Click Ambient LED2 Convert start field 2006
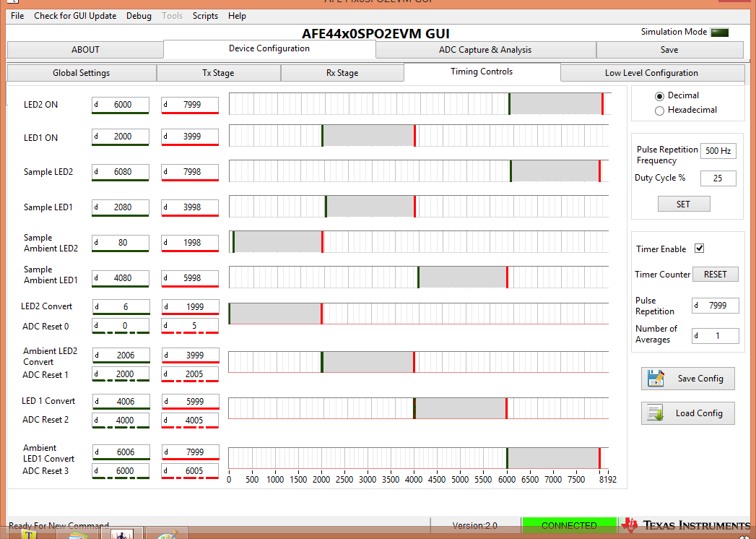 [x=121, y=355]
